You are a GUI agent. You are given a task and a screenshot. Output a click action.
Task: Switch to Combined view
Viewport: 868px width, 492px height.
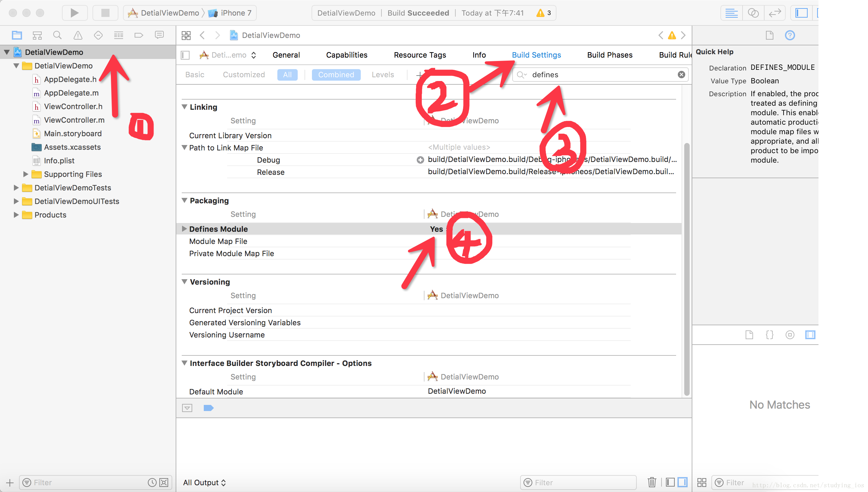336,75
